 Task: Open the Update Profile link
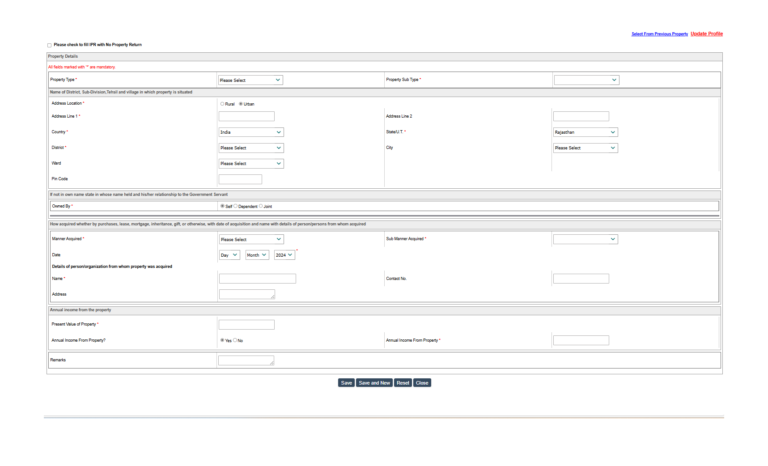pyautogui.click(x=706, y=34)
